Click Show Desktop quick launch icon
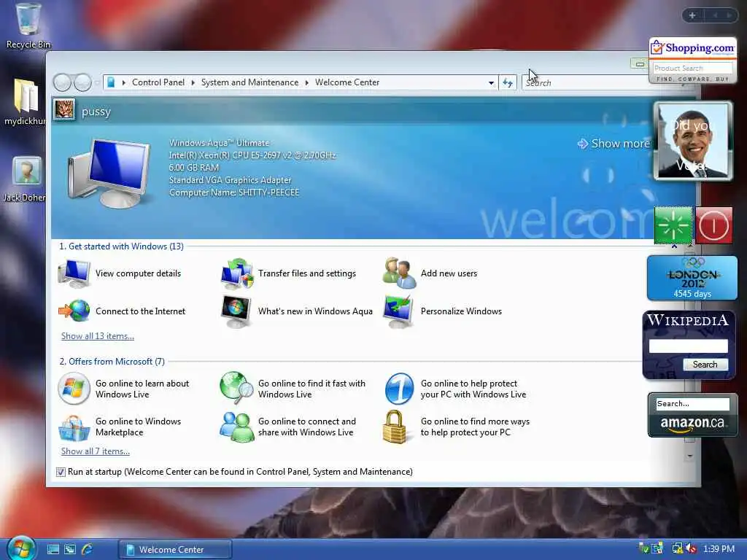Image resolution: width=747 pixels, height=560 pixels. coord(53,549)
